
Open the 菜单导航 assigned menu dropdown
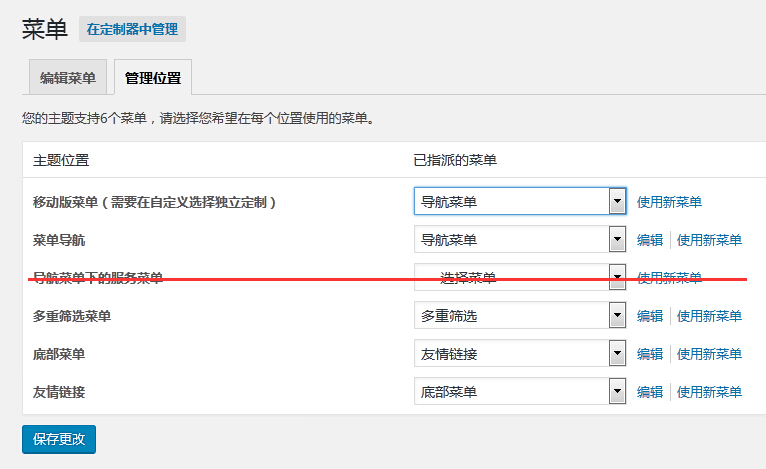[x=520, y=240]
